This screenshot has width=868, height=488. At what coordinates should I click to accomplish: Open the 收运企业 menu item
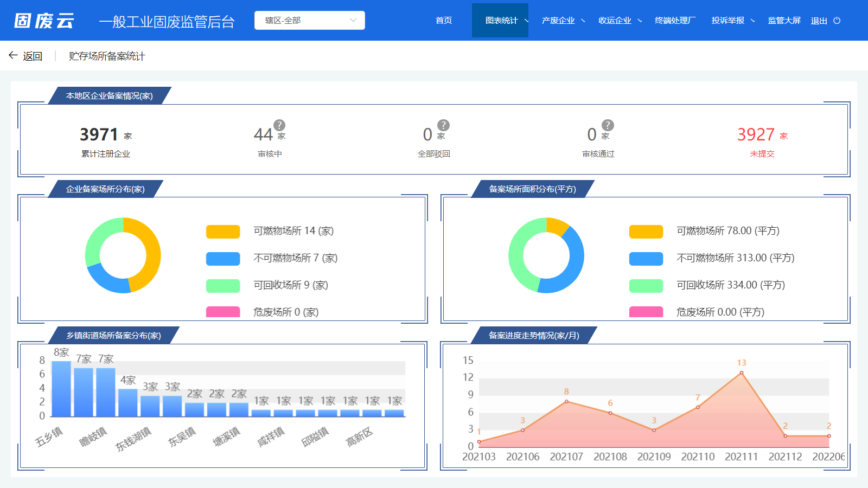(x=615, y=21)
